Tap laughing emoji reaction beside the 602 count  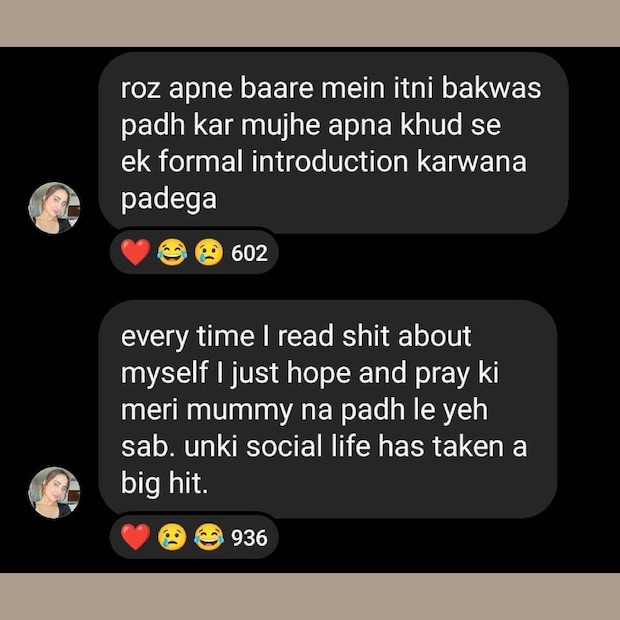pos(172,252)
